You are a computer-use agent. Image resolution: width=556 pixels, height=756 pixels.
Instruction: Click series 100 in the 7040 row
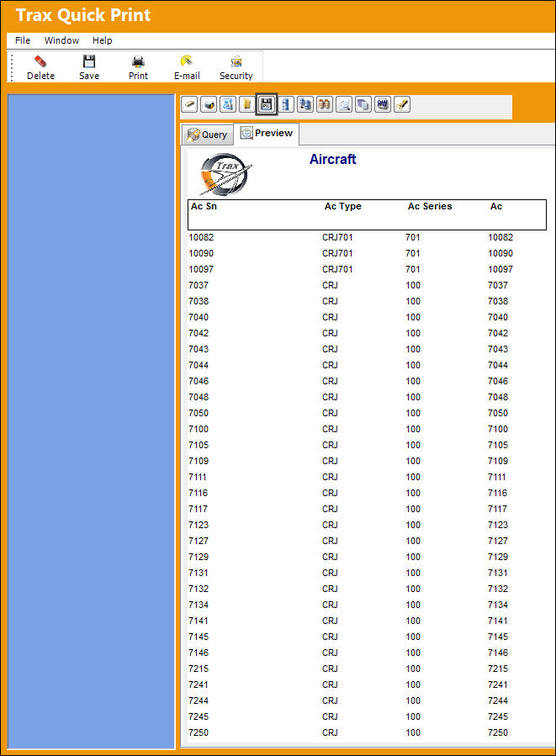tap(413, 317)
